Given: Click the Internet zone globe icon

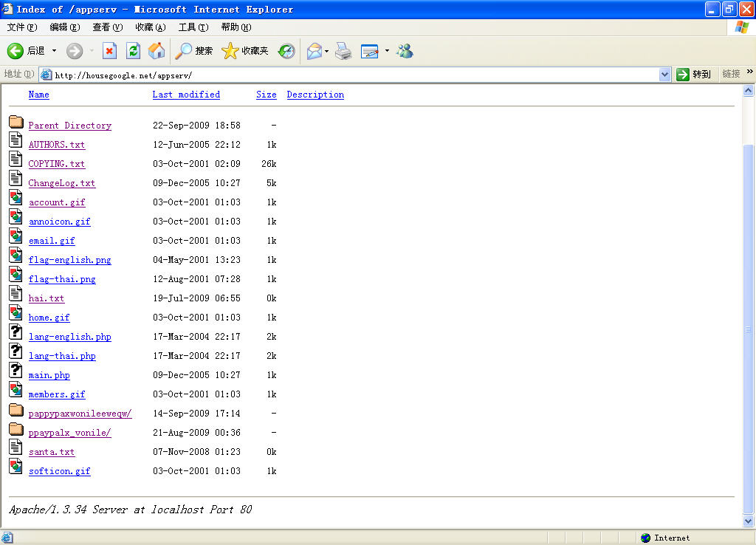Looking at the screenshot, I should [x=646, y=538].
